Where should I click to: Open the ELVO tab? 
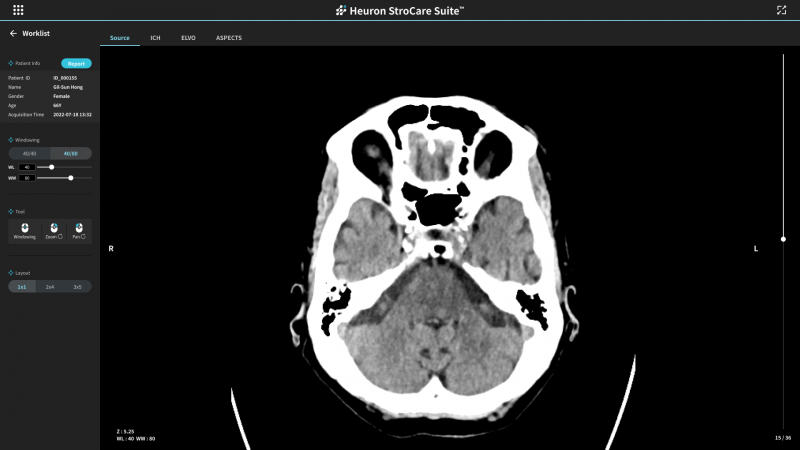click(x=188, y=38)
